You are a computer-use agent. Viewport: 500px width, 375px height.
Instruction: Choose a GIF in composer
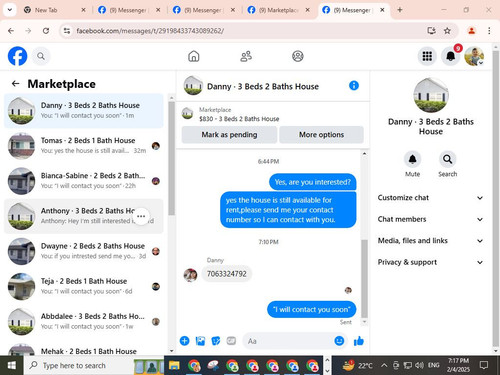pyautogui.click(x=231, y=341)
